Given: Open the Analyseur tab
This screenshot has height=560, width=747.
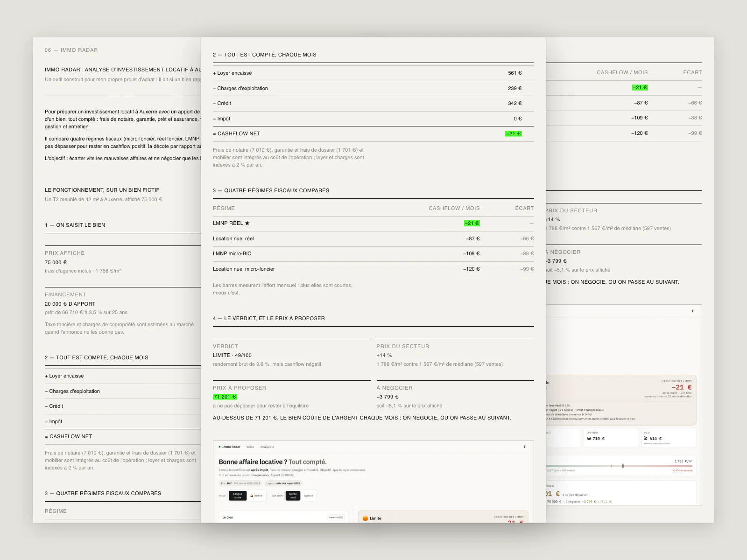Looking at the screenshot, I should (x=267, y=447).
